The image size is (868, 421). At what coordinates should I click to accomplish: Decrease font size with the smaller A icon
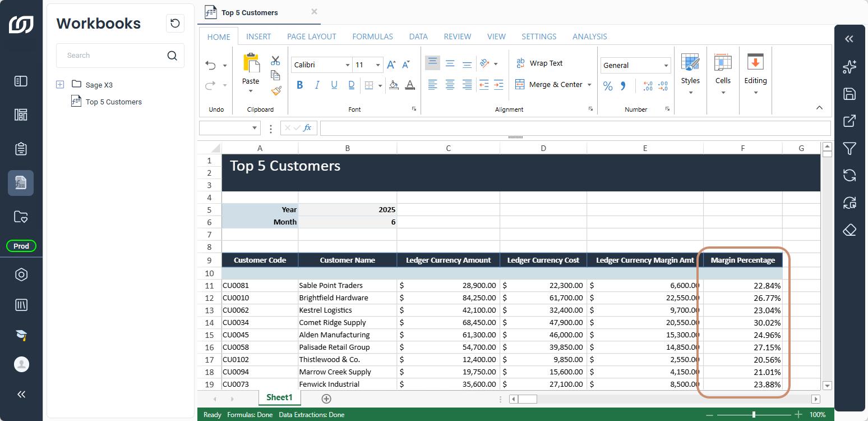point(407,65)
